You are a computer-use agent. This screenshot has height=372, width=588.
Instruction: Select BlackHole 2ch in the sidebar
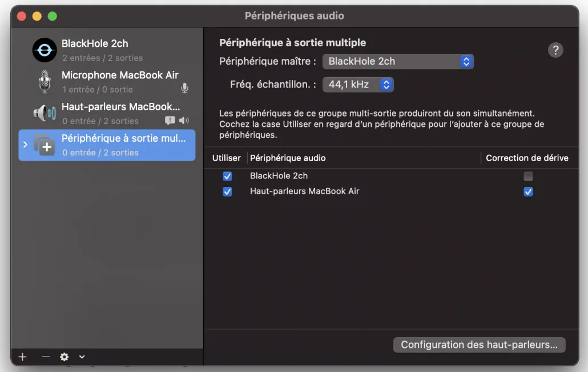(107, 50)
